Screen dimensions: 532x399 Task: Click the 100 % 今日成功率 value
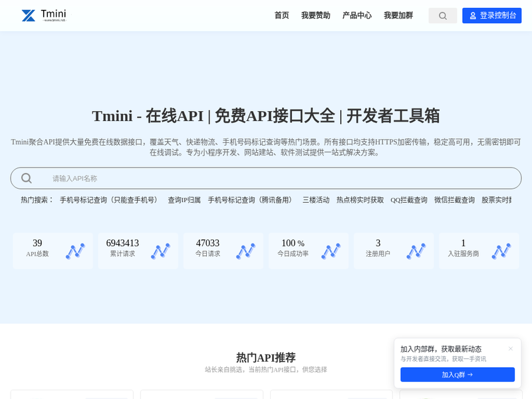point(293,243)
